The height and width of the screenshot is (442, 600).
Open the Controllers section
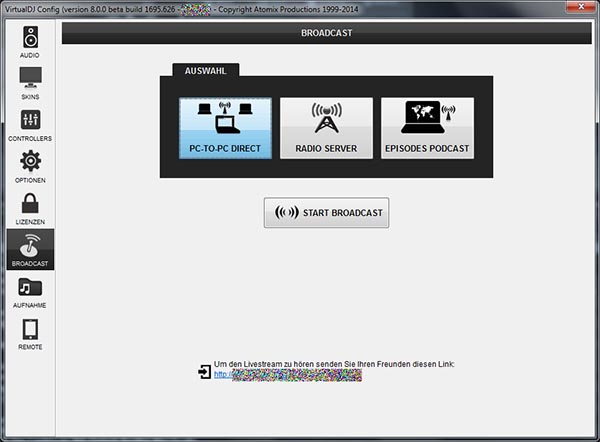tap(30, 125)
